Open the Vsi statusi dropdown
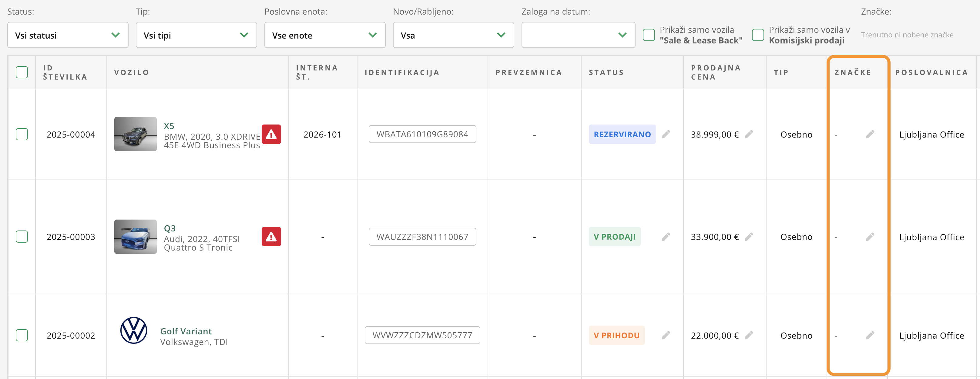The width and height of the screenshot is (980, 379). click(68, 35)
